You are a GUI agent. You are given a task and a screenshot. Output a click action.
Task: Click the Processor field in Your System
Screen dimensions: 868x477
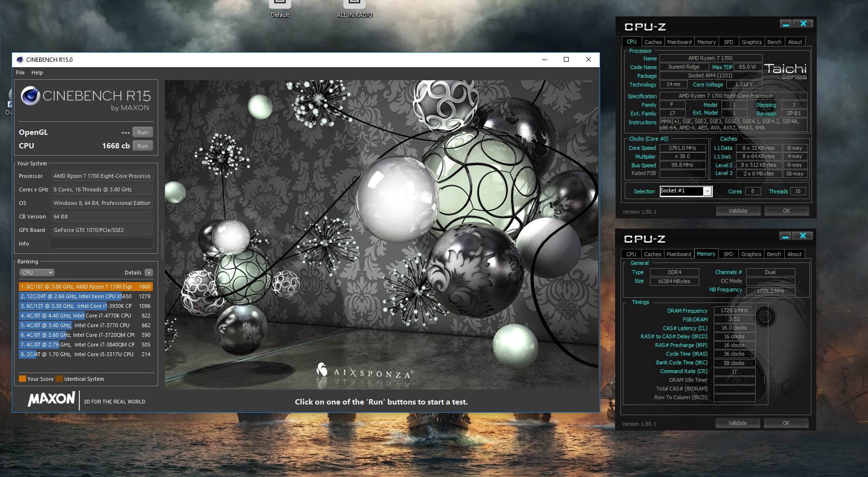(102, 176)
